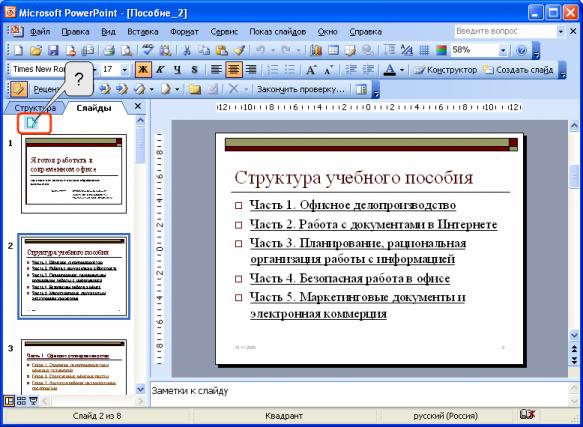Expand Standard toolbar options arrow
583x427 pixels.
[x=536, y=51]
